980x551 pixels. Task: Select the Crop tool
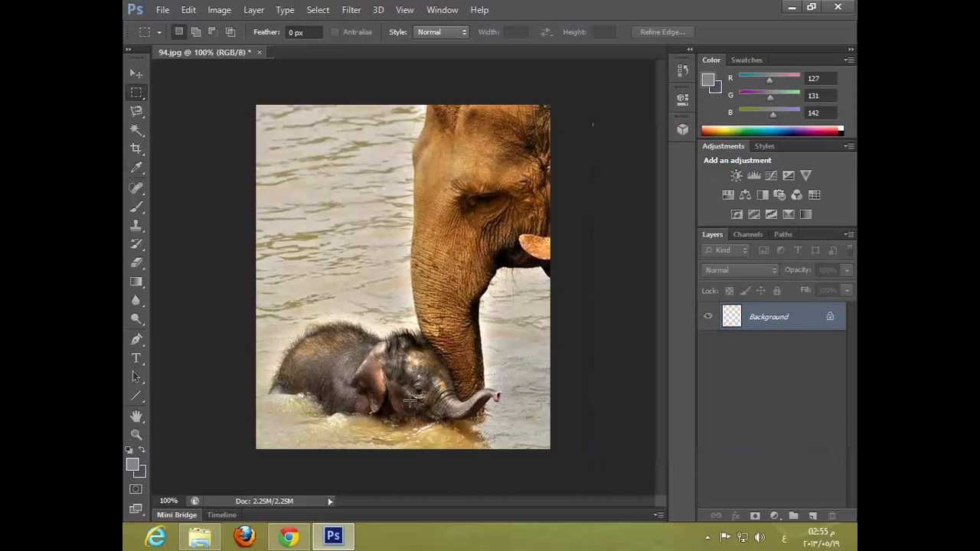click(136, 149)
